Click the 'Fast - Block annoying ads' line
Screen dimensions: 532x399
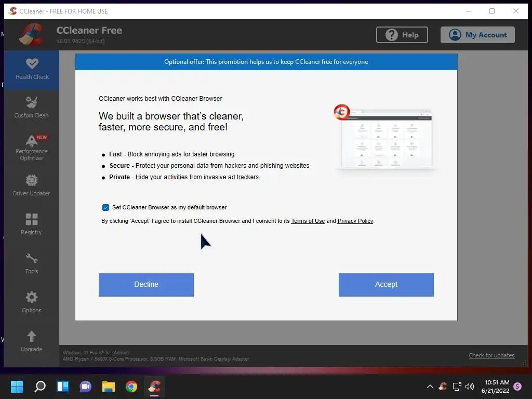171,154
